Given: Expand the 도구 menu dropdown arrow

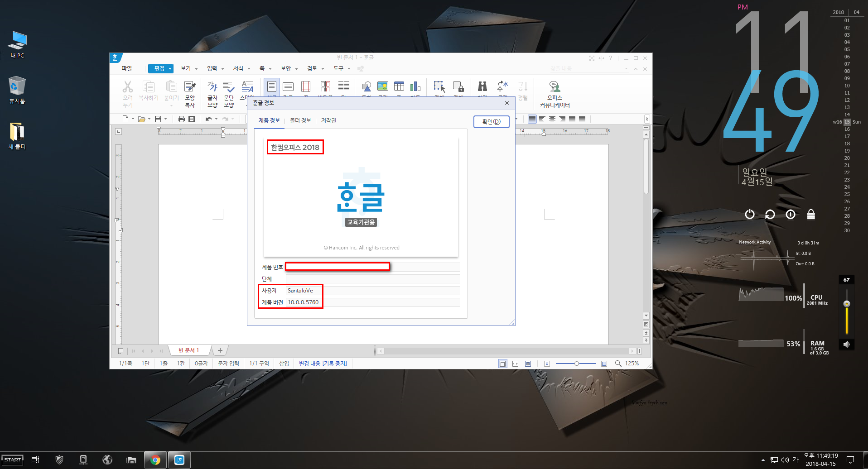Looking at the screenshot, I should pos(349,69).
